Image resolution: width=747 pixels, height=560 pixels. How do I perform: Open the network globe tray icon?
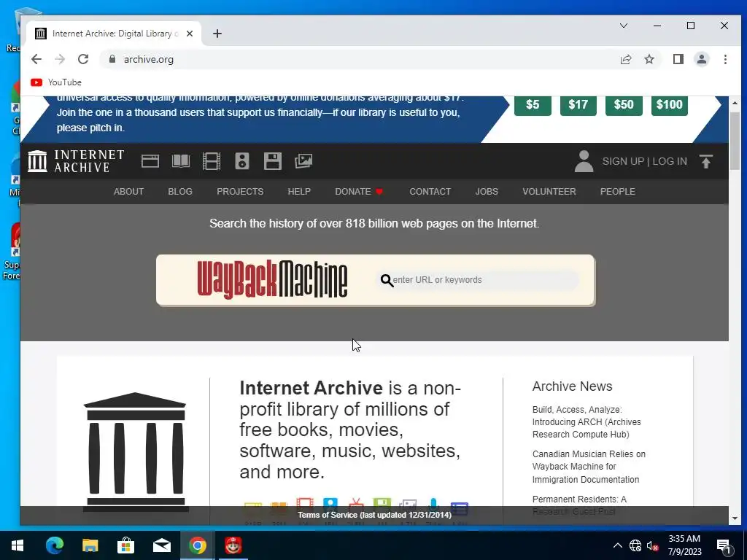point(635,545)
